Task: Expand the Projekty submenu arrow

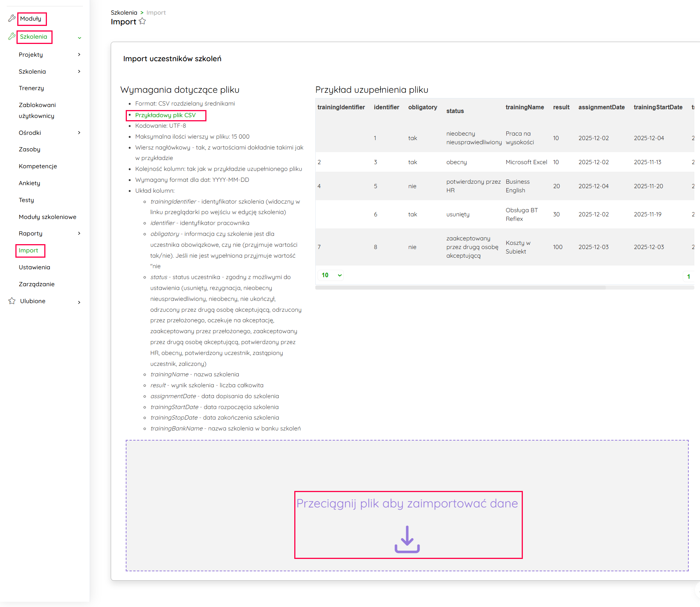Action: pos(79,54)
